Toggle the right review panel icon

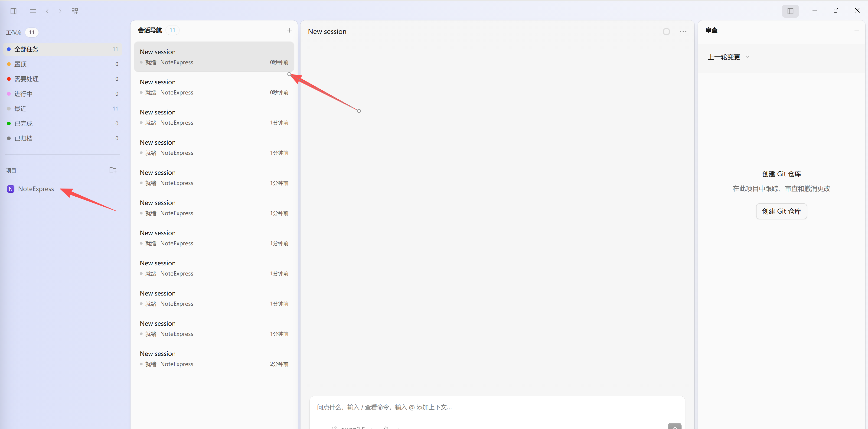[790, 11]
